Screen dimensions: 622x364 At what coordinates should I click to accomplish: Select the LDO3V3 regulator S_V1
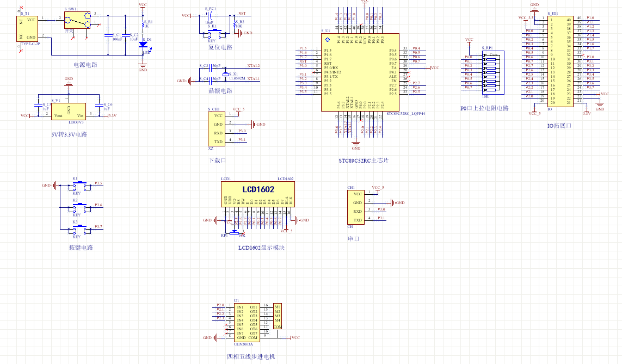click(x=68, y=112)
